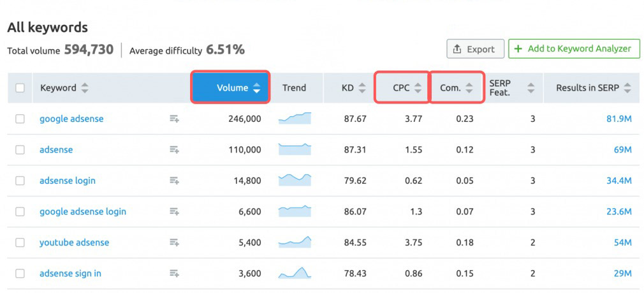Click add-to-list icon for google adsense login
This screenshot has width=644, height=293.
175,212
